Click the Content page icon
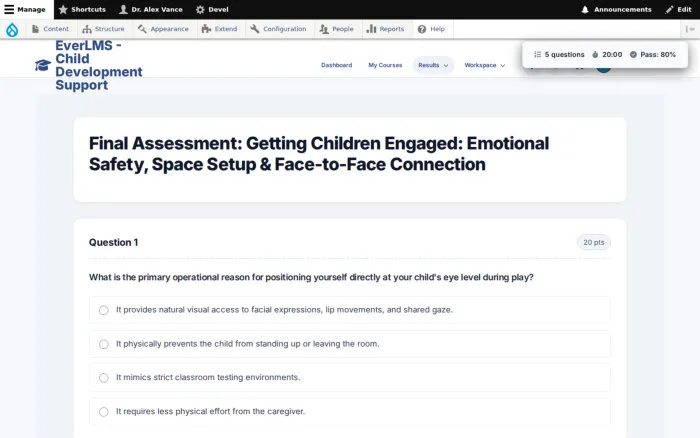 pyautogui.click(x=35, y=29)
